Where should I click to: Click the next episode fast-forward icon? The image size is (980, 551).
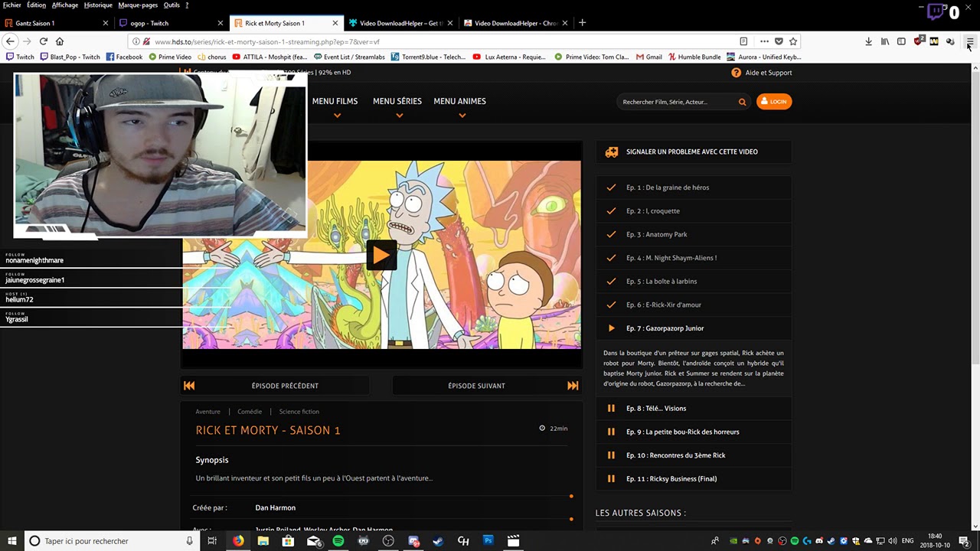pyautogui.click(x=573, y=386)
